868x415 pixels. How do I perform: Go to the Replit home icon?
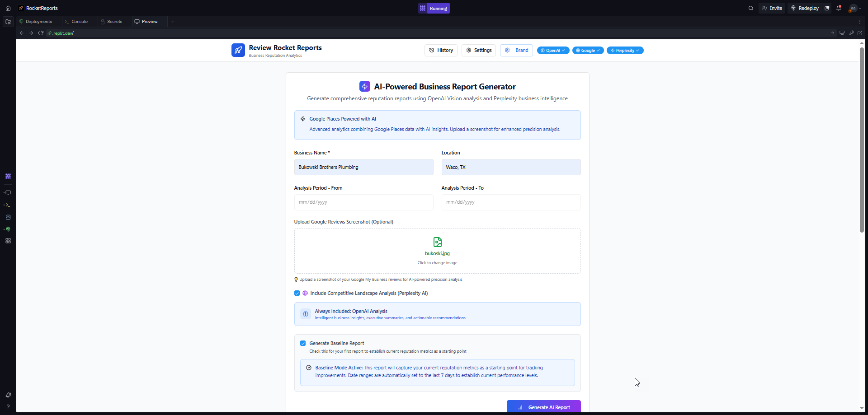tap(8, 8)
